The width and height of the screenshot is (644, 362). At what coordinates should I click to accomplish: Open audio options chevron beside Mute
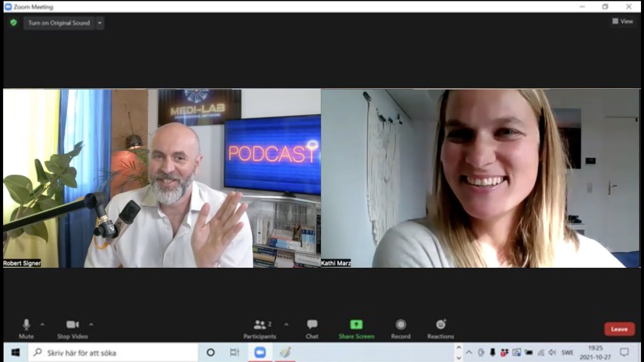42,324
